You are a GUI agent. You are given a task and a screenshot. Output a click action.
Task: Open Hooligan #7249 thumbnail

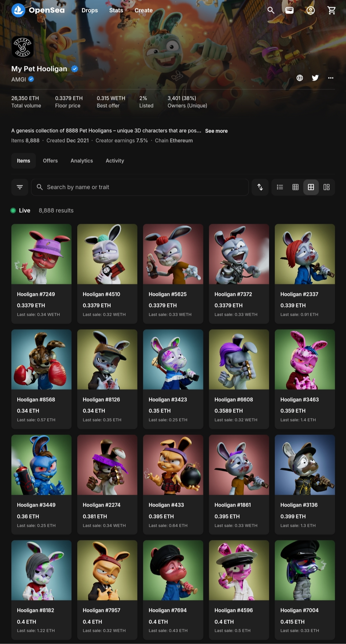[x=41, y=254]
